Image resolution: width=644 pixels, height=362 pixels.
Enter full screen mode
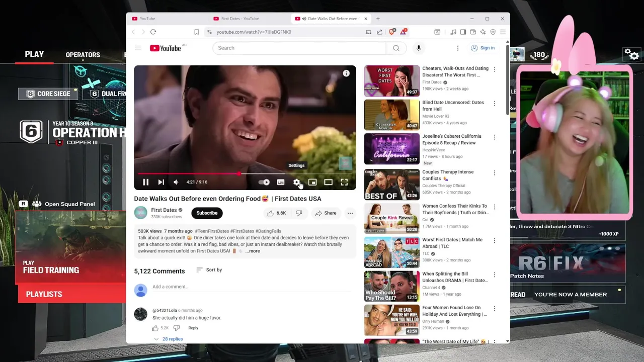pyautogui.click(x=344, y=182)
